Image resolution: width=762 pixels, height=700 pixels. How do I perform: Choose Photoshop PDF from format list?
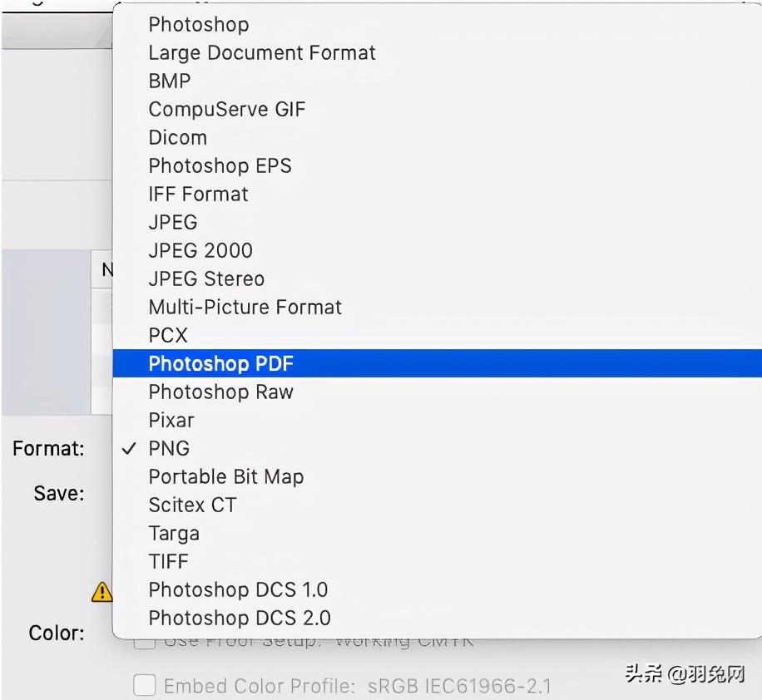coord(220,363)
